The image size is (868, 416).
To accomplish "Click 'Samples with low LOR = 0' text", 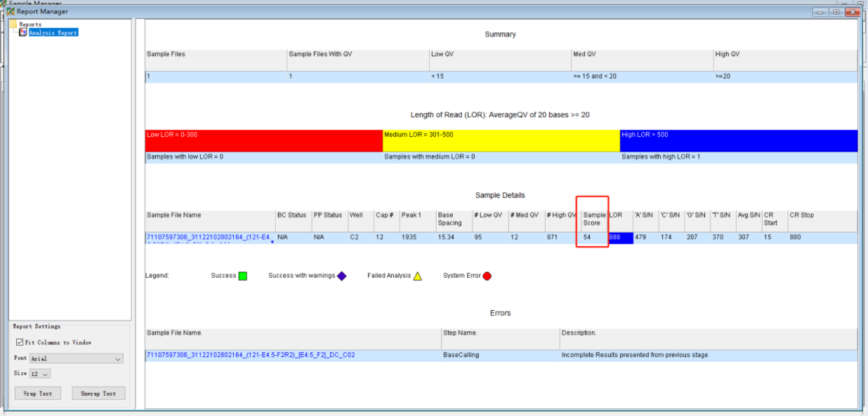I will point(185,157).
